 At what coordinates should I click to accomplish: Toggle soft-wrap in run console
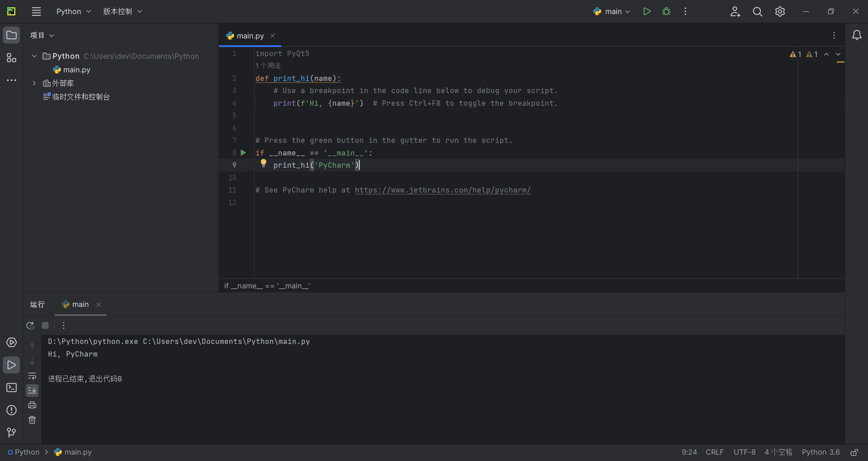(32, 376)
